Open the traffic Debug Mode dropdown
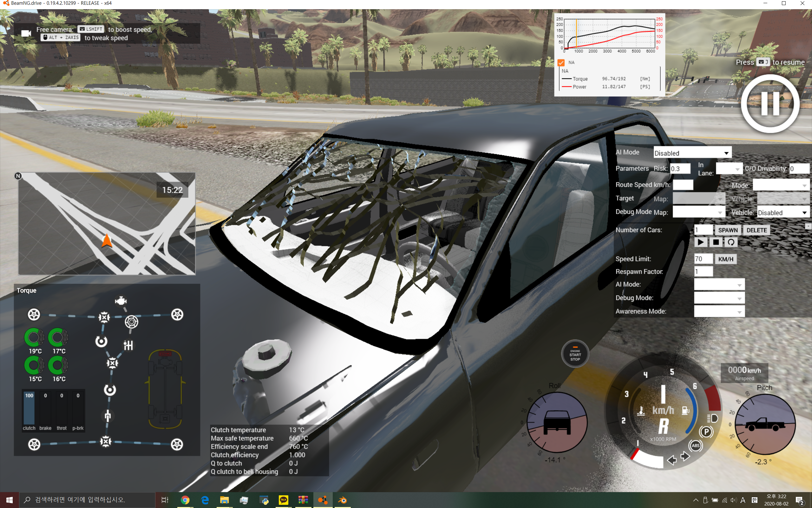 coord(719,298)
